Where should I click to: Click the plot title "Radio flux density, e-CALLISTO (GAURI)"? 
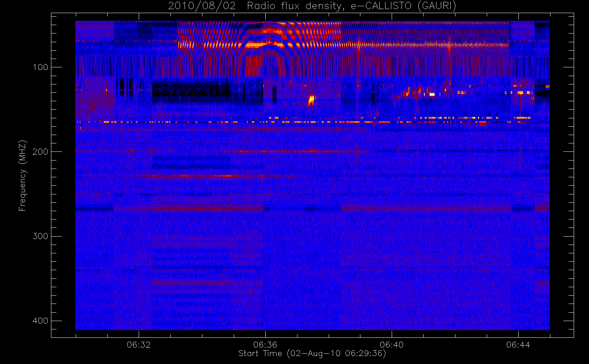pyautogui.click(x=352, y=6)
